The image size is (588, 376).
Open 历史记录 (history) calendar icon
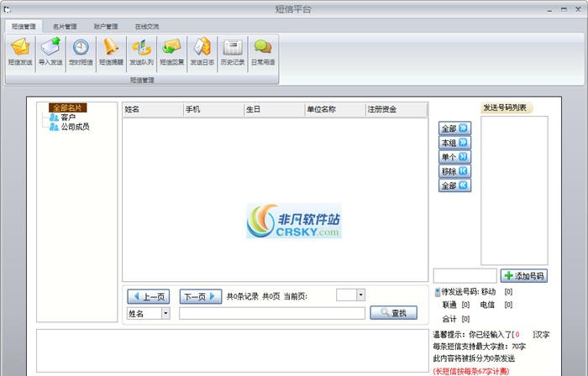[x=233, y=52]
